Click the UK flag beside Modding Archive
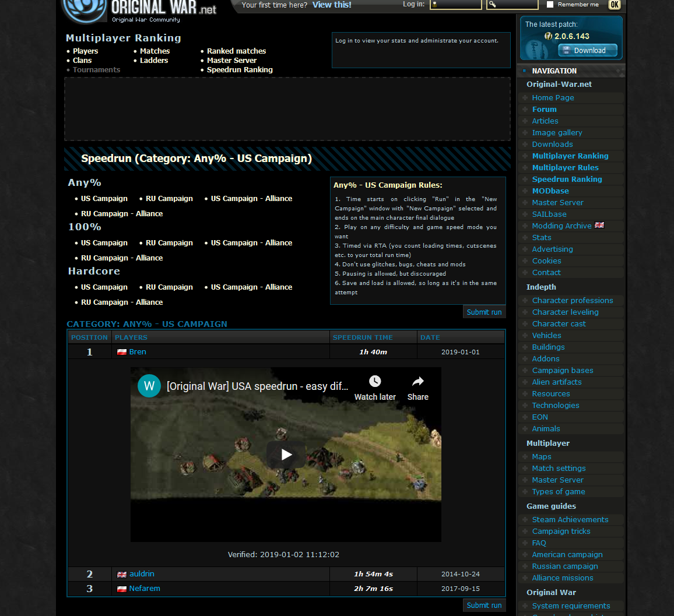 tap(599, 225)
